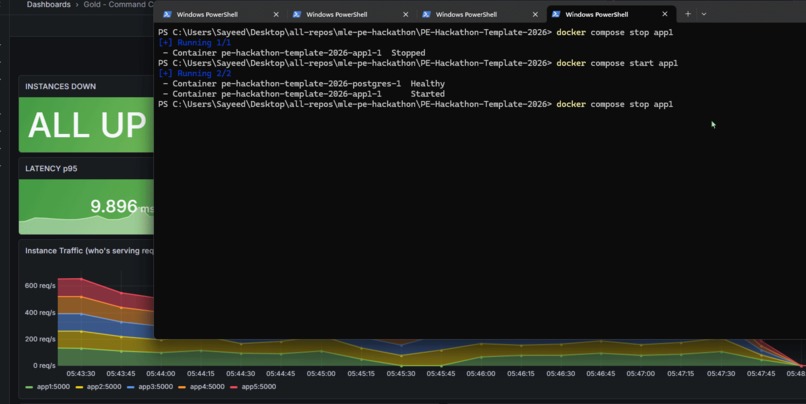Click the 05:43:30 time axis label

click(81, 374)
